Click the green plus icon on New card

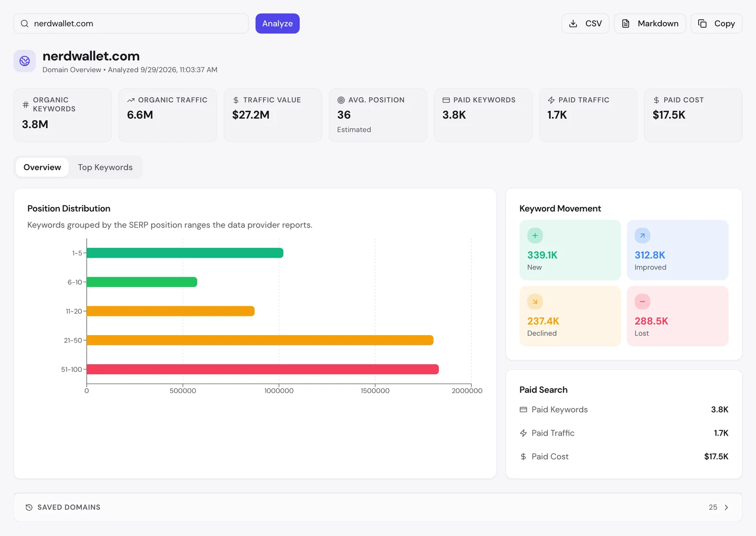(x=535, y=235)
